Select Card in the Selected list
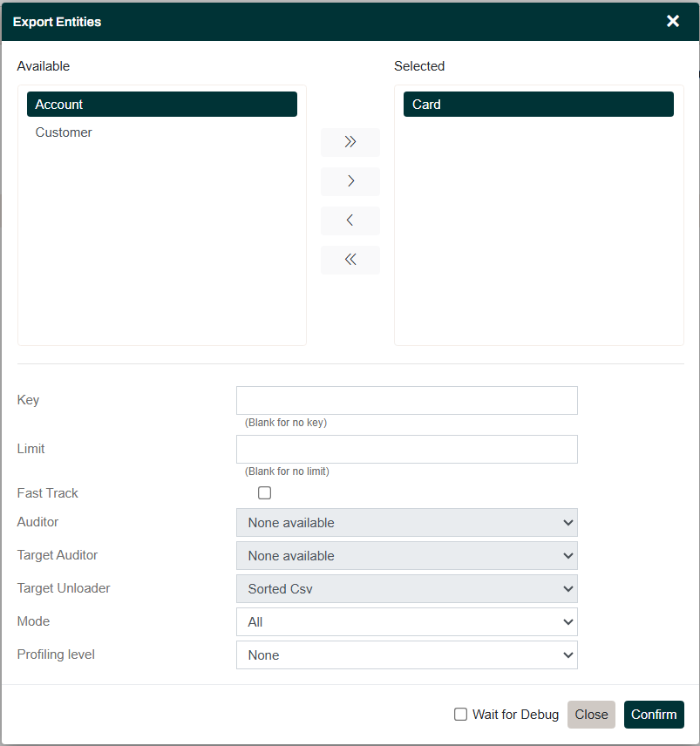Screen dimensions: 700x746 [x=538, y=104]
